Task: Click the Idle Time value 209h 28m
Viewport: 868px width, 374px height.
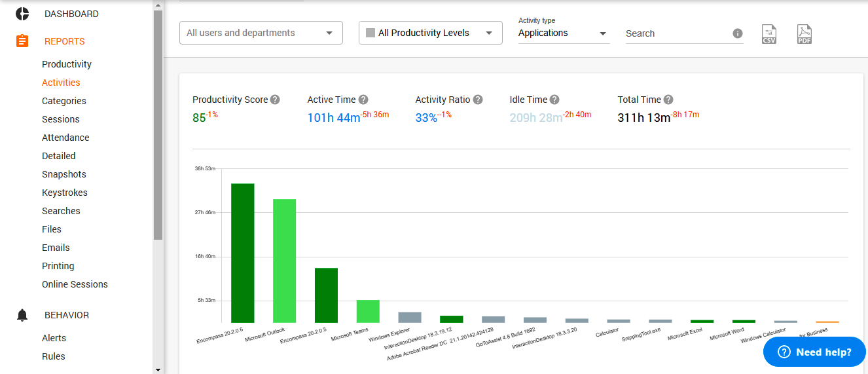Action: click(x=536, y=118)
